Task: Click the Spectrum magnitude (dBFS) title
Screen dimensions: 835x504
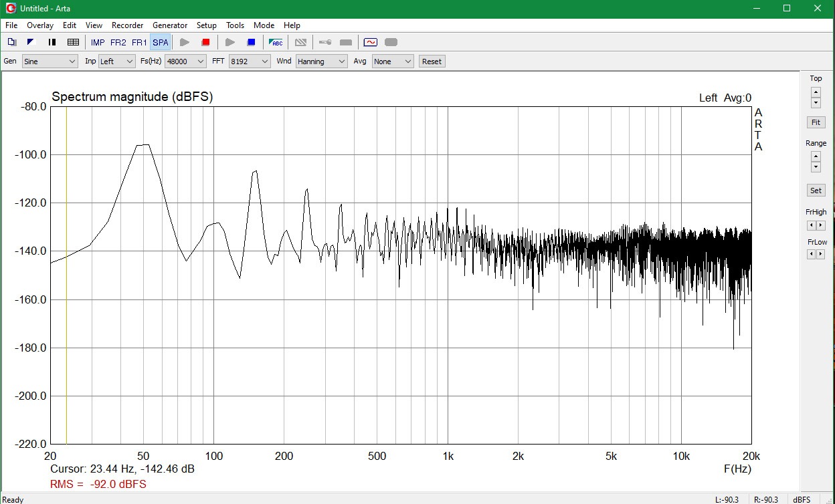Action: click(132, 97)
